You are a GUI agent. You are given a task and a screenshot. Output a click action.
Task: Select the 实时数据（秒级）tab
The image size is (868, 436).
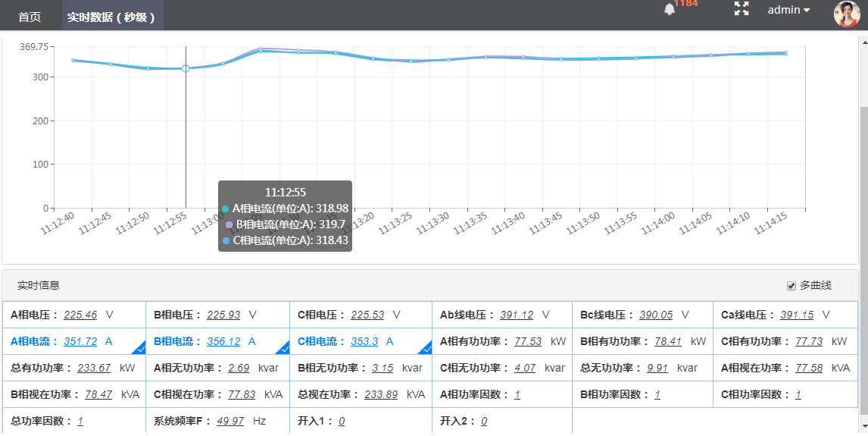[x=111, y=17]
